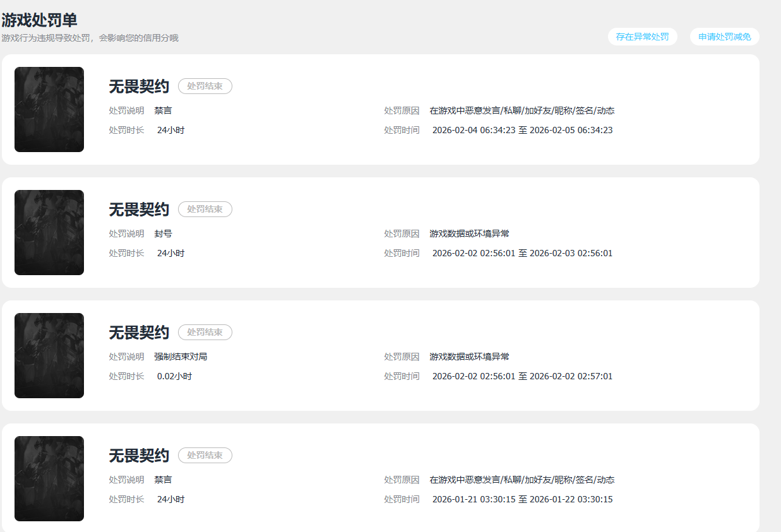Image resolution: width=781 pixels, height=532 pixels.
Task: Click 处罚结束 status badge on the 封号 record
Action: [x=205, y=209]
